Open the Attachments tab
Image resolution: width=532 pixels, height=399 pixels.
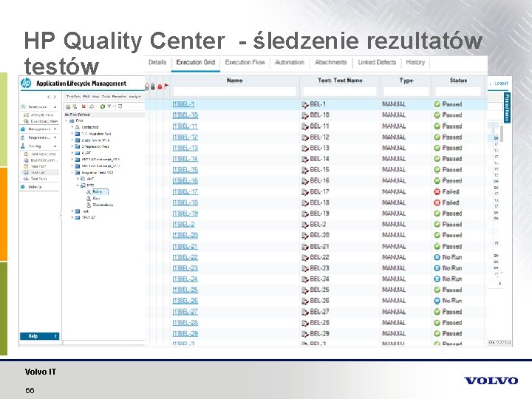click(x=331, y=62)
